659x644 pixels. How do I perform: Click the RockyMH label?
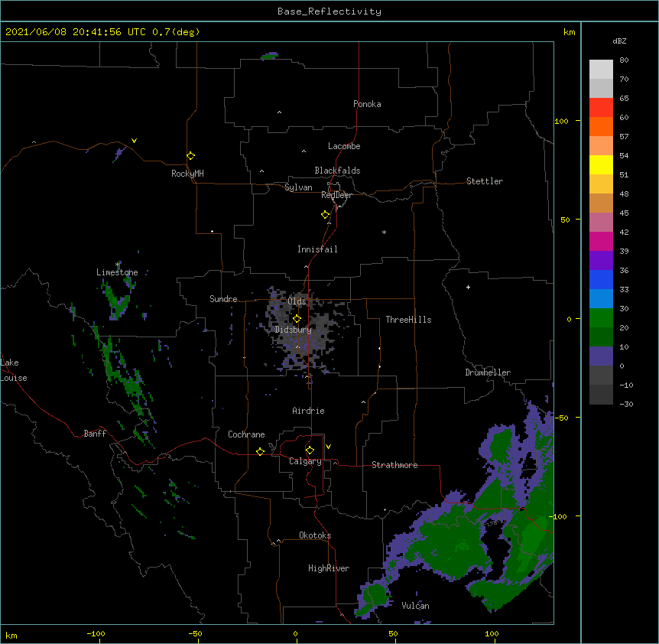click(187, 174)
